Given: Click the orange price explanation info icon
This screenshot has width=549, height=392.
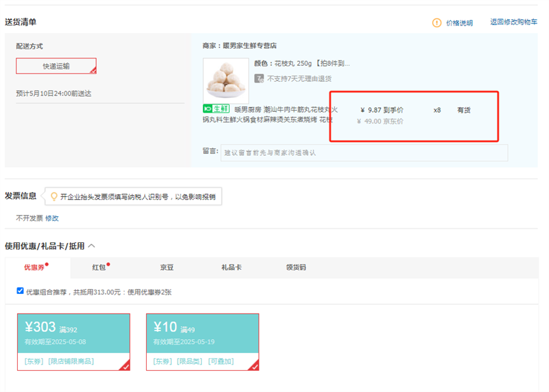Looking at the screenshot, I should tap(437, 23).
